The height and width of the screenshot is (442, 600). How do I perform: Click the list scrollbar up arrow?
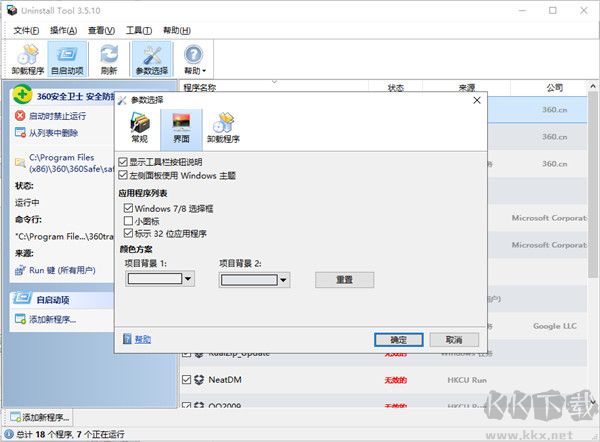(x=593, y=86)
